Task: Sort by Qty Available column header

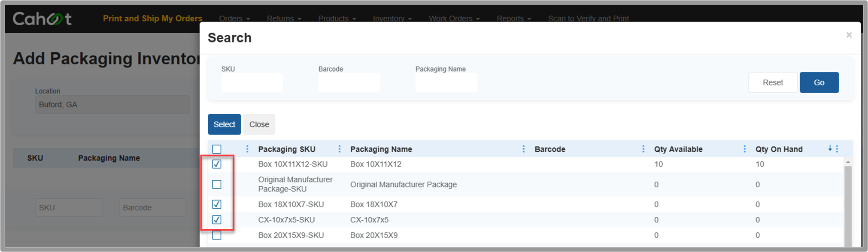Action: pyautogui.click(x=678, y=149)
